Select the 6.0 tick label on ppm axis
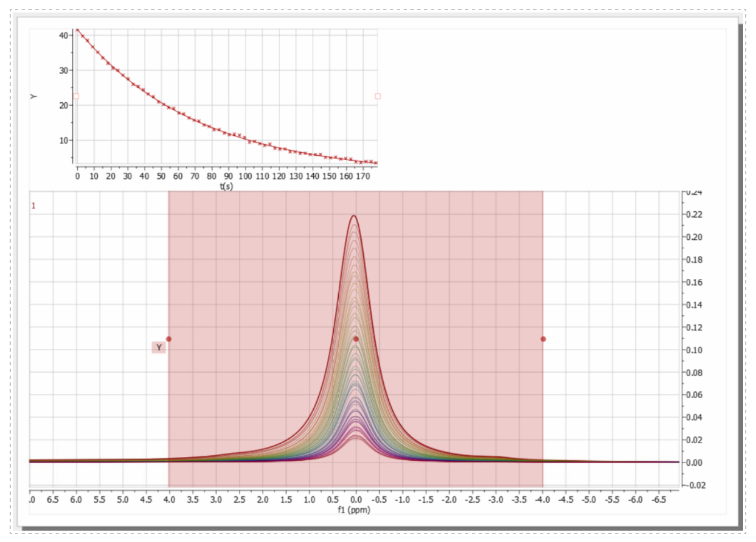Viewport: 756px width, 542px height. coord(76,499)
